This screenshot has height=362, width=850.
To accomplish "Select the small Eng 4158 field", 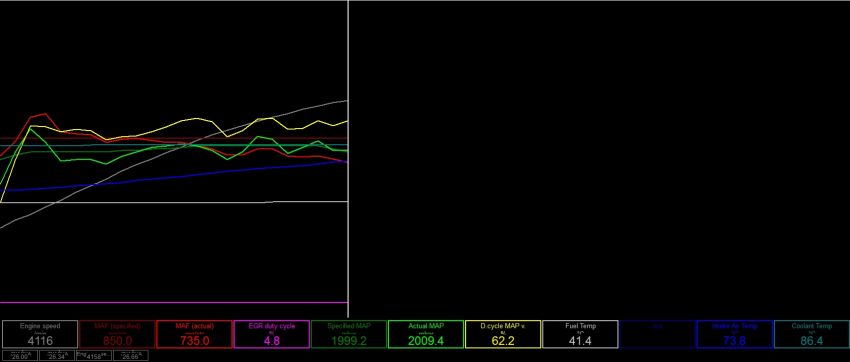I will click(93, 355).
